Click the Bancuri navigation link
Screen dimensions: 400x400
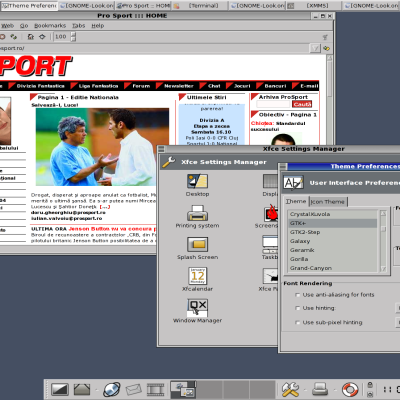pos(275,86)
